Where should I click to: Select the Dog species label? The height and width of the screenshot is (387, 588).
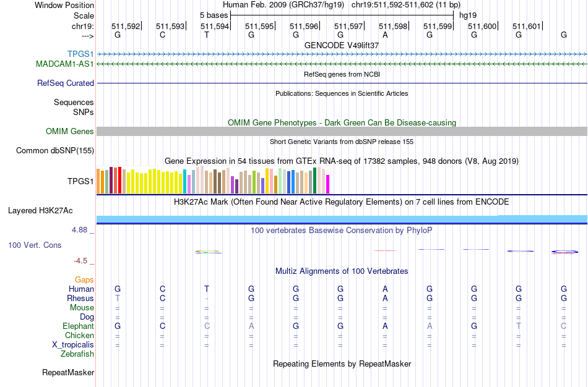[87, 317]
